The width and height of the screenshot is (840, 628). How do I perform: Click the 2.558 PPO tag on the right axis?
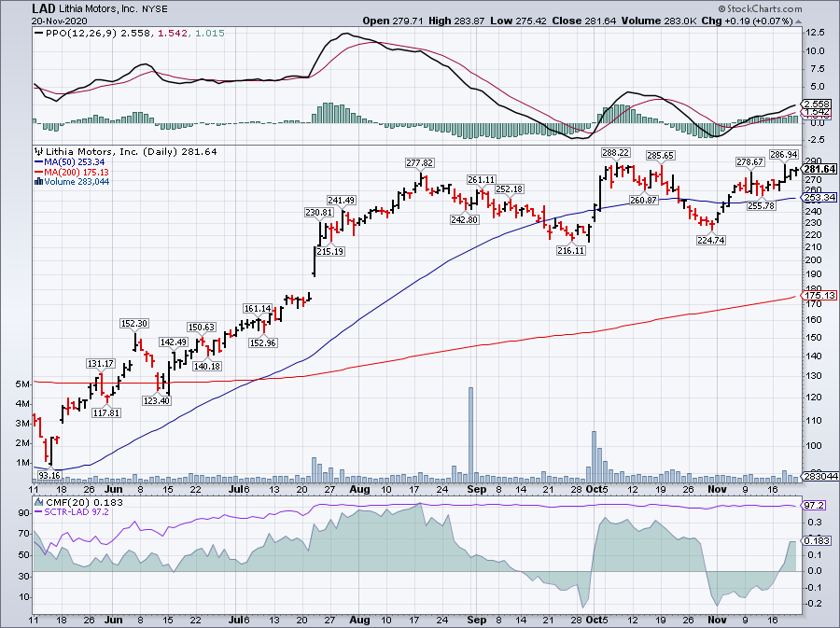pyautogui.click(x=818, y=104)
